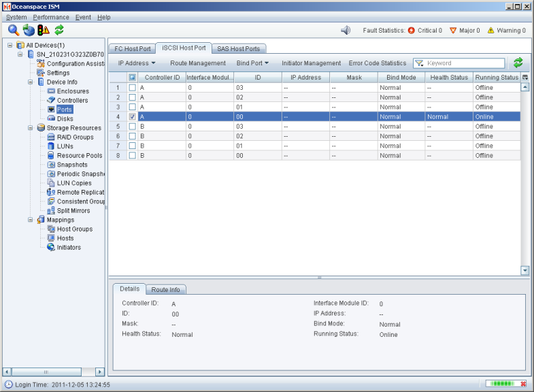Check row 1 checkbox for controller A port 03
The width and height of the screenshot is (534, 392).
tap(133, 88)
